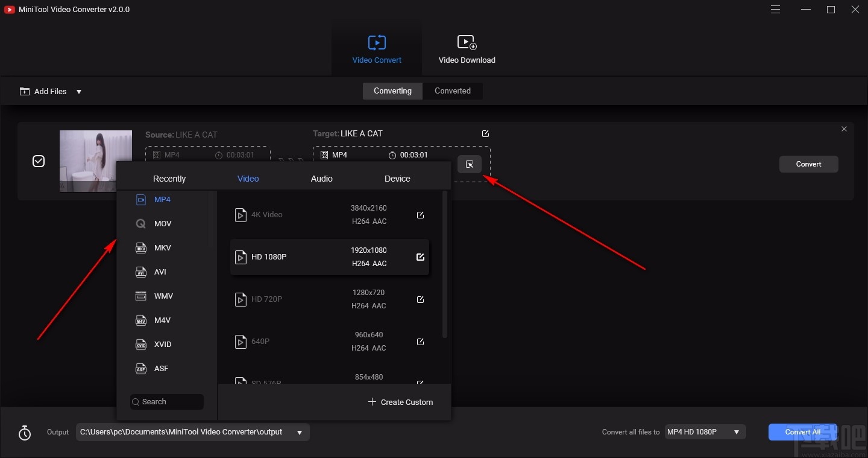Open the scheduled task timer icon
Screen dimensions: 868x458
click(25, 433)
